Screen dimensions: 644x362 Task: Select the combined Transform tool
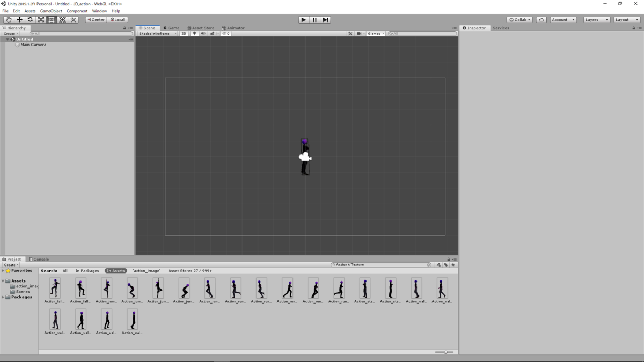pyautogui.click(x=62, y=20)
